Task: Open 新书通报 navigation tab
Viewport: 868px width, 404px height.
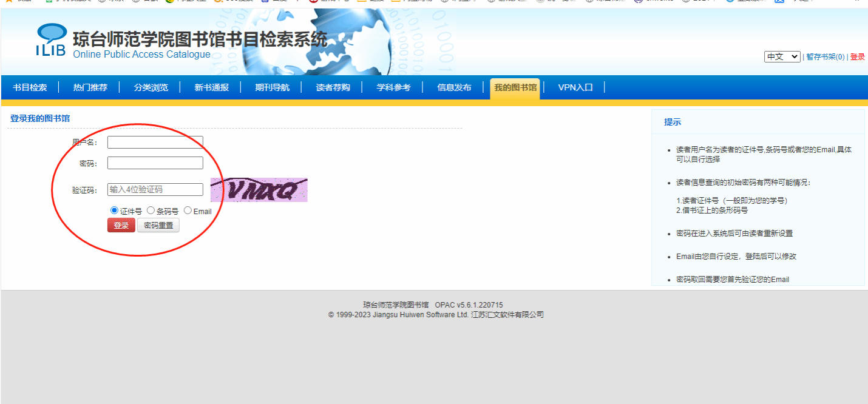Action: tap(211, 87)
